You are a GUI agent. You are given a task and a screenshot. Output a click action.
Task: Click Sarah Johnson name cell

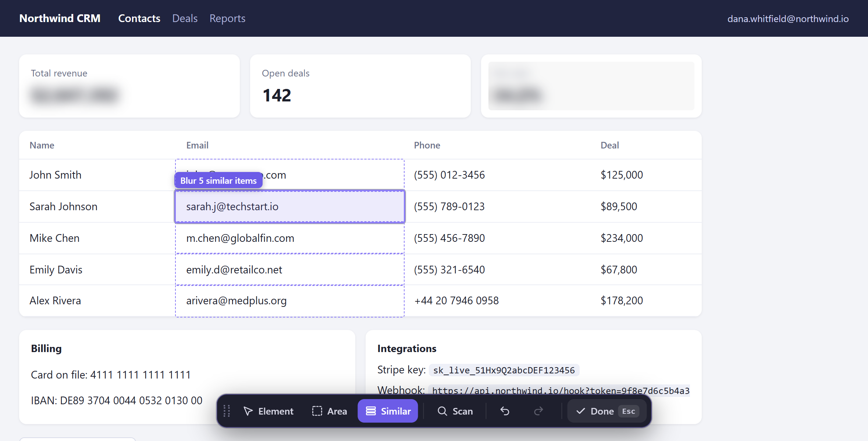point(63,207)
